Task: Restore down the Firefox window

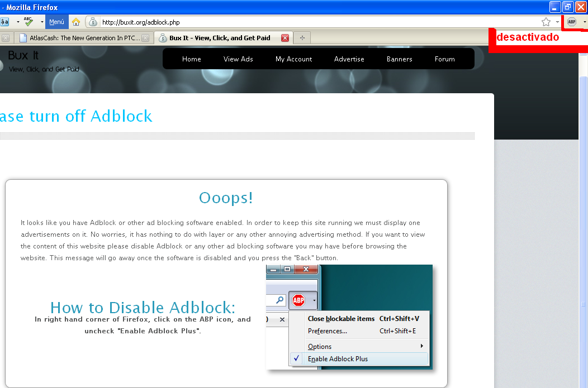Action: coord(568,7)
